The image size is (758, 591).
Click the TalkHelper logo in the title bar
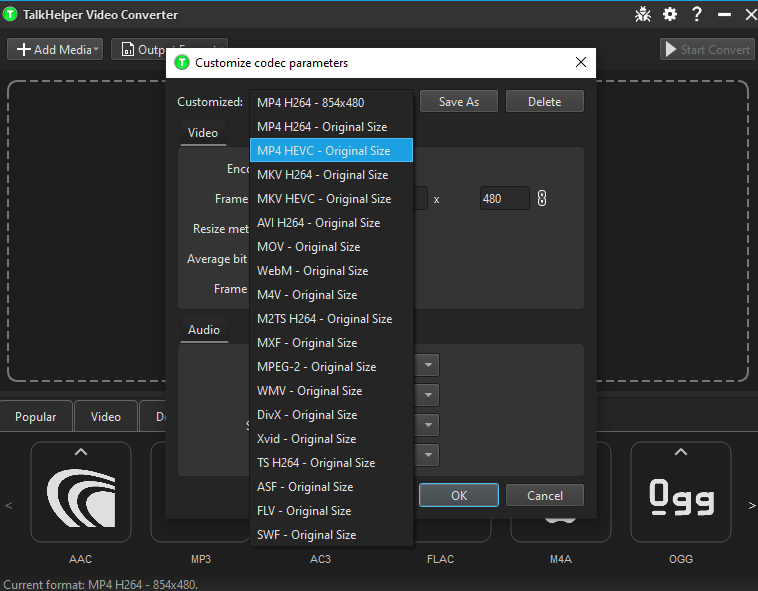click(10, 14)
